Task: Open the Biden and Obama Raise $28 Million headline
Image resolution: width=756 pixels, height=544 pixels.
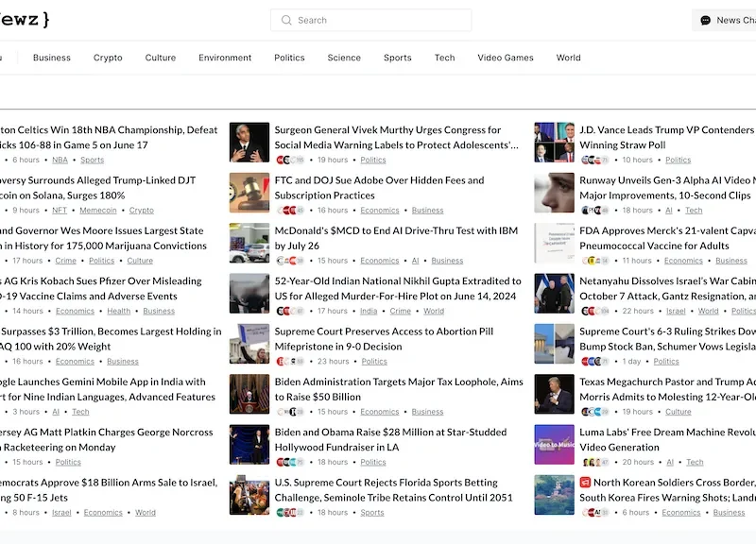Action: point(390,439)
